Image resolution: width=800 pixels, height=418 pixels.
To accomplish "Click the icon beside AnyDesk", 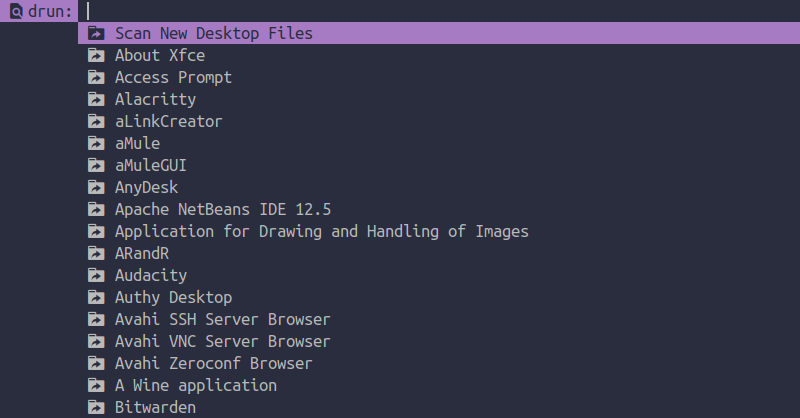I will 96,187.
